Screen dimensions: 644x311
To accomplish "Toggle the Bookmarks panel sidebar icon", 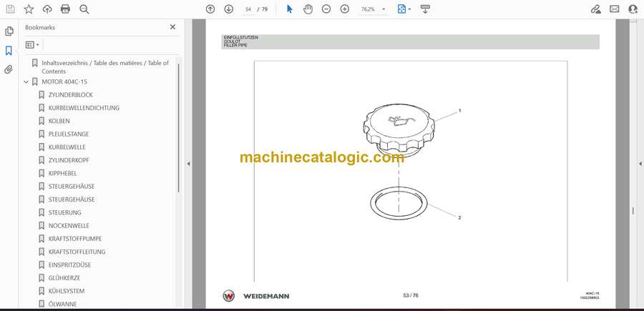I will [x=9, y=51].
